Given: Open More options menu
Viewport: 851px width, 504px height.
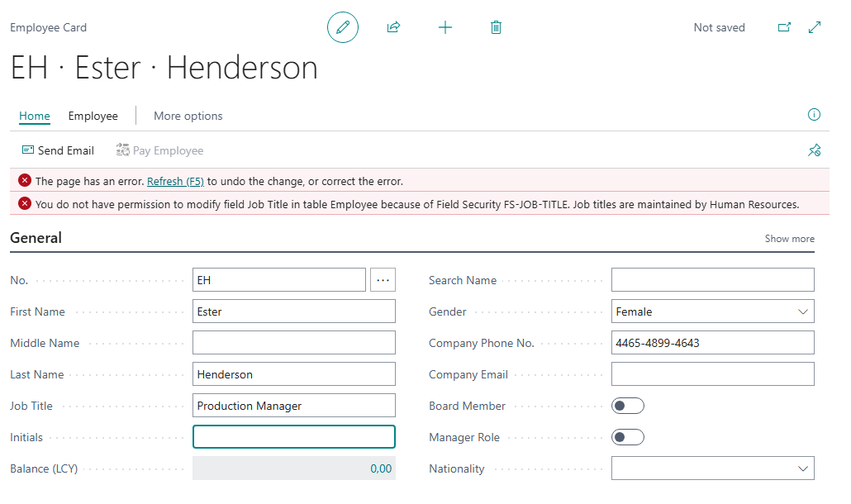Looking at the screenshot, I should pos(188,116).
